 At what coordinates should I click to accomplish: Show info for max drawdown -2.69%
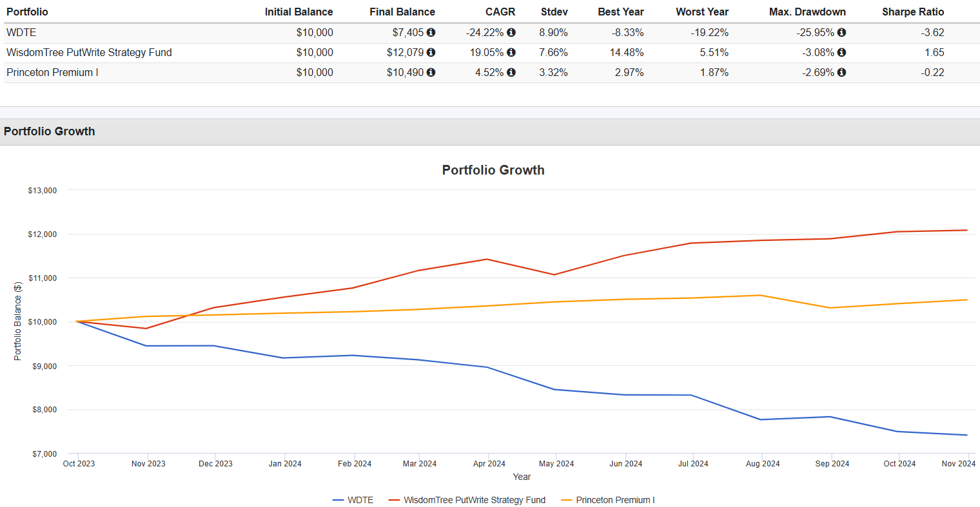841,72
